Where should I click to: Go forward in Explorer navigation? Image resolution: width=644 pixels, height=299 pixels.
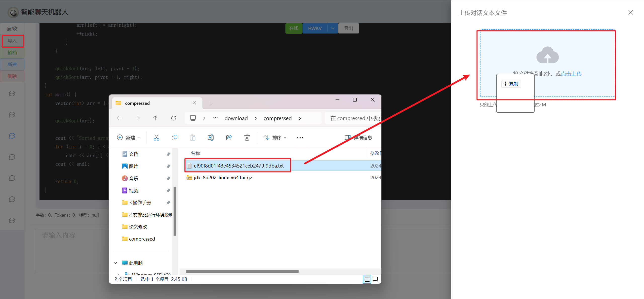click(137, 118)
